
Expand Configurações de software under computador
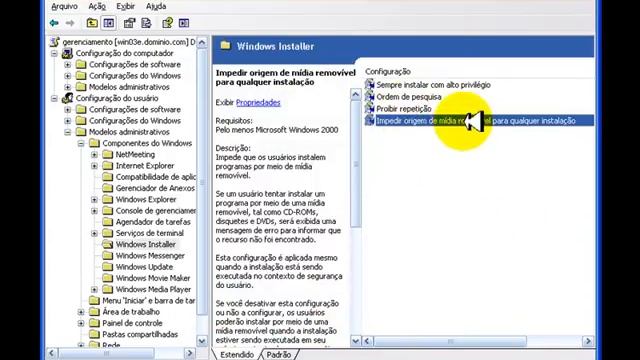[x=68, y=64]
